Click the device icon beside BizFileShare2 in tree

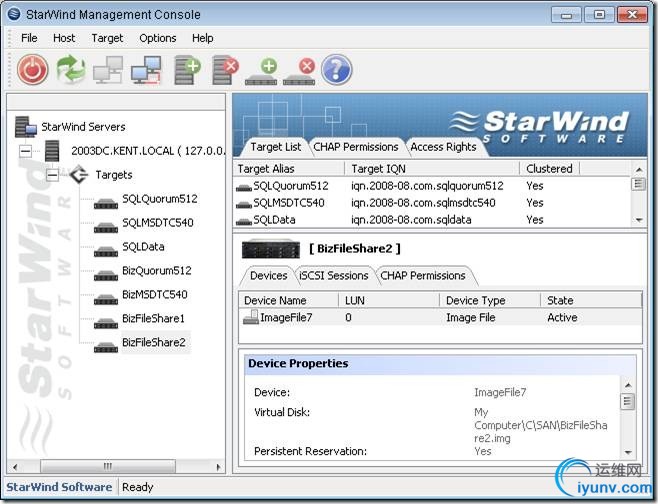point(106,346)
